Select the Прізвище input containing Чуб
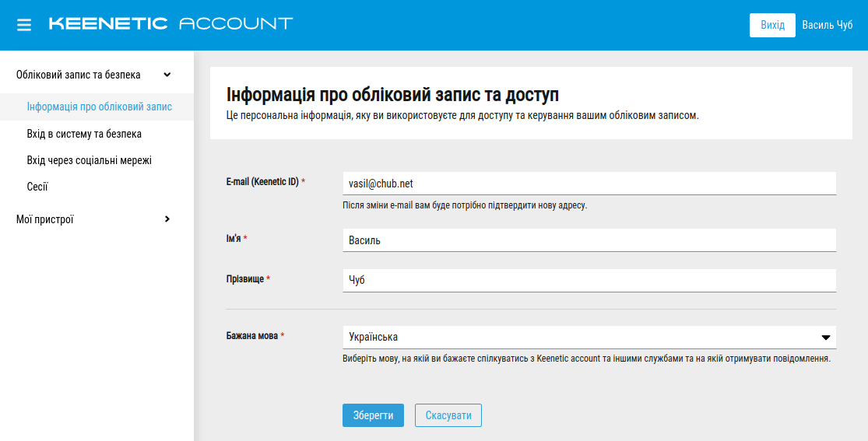The height and width of the screenshot is (441, 868). (589, 280)
